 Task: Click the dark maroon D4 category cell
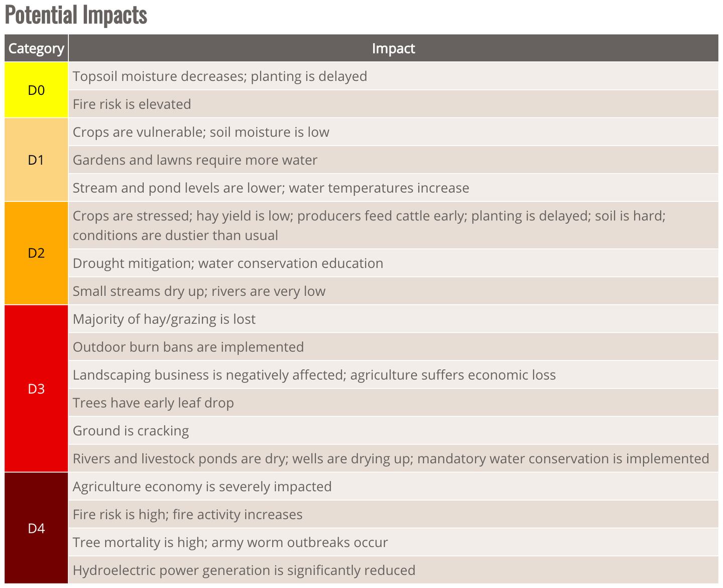click(36, 528)
